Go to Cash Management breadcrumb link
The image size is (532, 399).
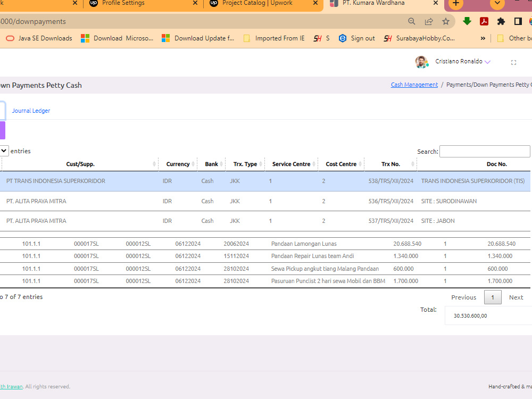(414, 85)
